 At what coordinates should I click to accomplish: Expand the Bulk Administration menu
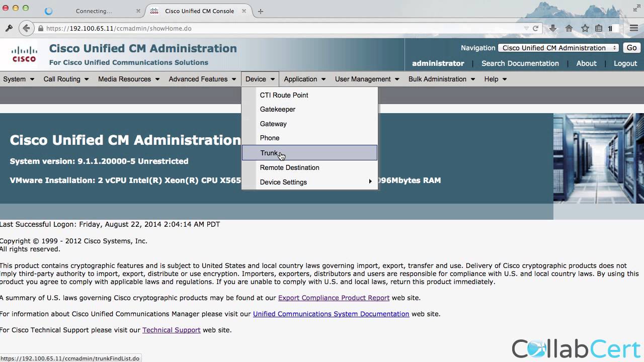(x=442, y=79)
